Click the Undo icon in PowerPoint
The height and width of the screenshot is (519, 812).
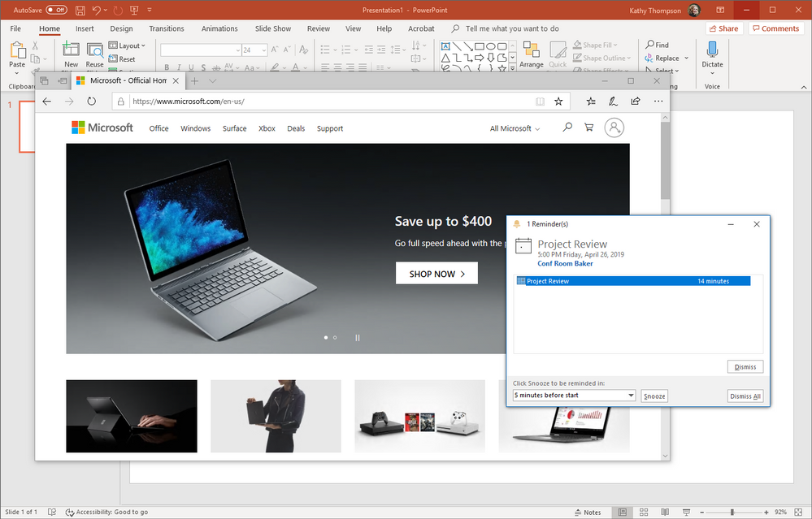click(x=97, y=10)
